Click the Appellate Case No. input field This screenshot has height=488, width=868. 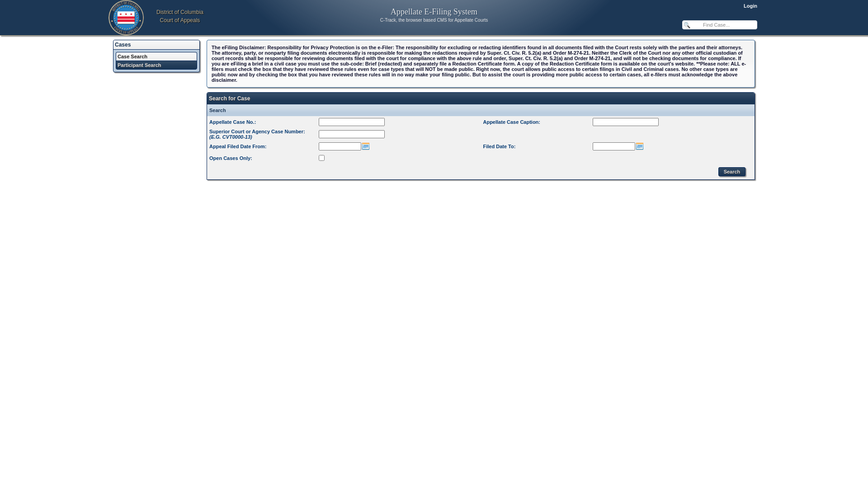click(351, 122)
